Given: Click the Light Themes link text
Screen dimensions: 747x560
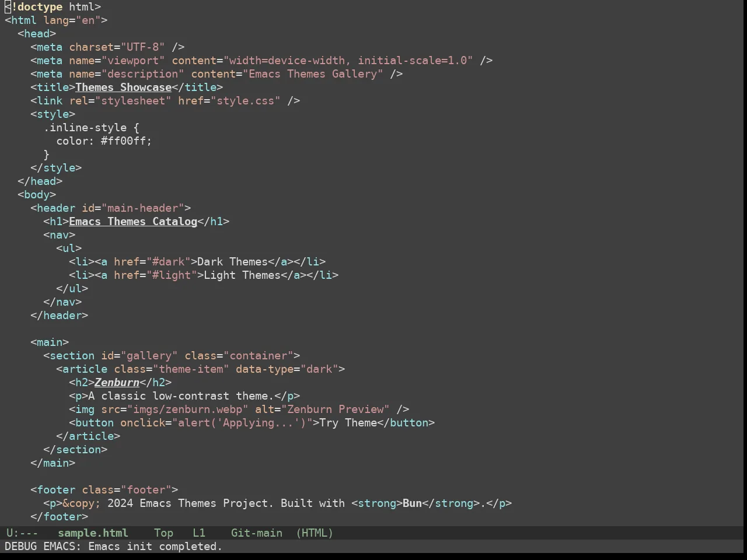Looking at the screenshot, I should coord(242,275).
